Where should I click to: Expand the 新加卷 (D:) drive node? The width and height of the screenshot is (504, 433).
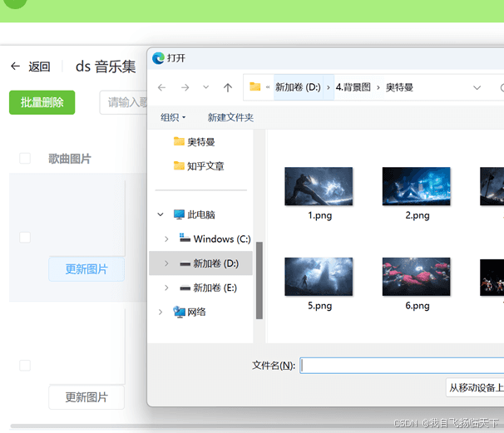166,263
